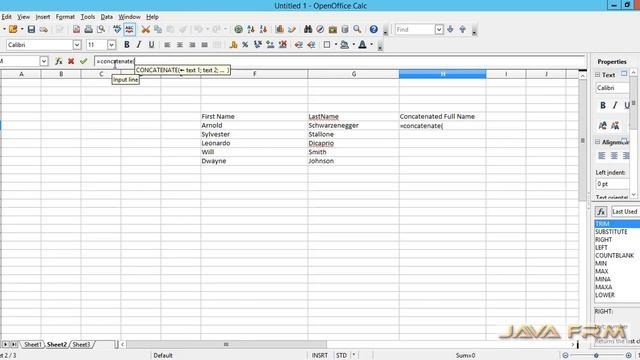Open the Insert menu

click(42, 17)
